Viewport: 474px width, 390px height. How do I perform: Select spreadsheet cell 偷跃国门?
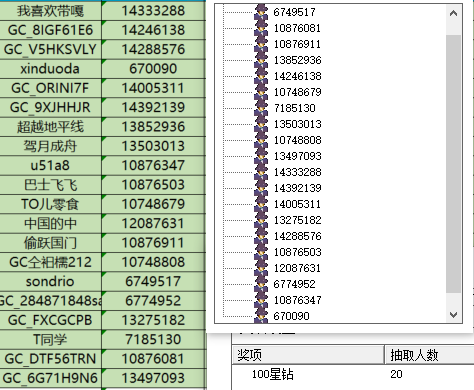click(x=50, y=243)
